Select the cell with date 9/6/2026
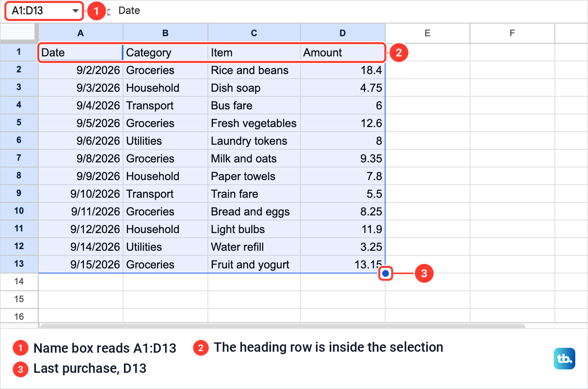Viewport: 588px width, 389px height. click(81, 141)
